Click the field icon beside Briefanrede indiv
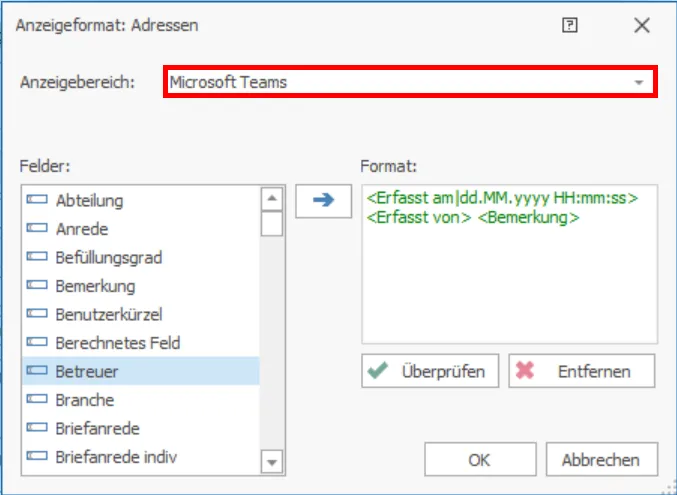677x495 pixels. click(x=37, y=456)
